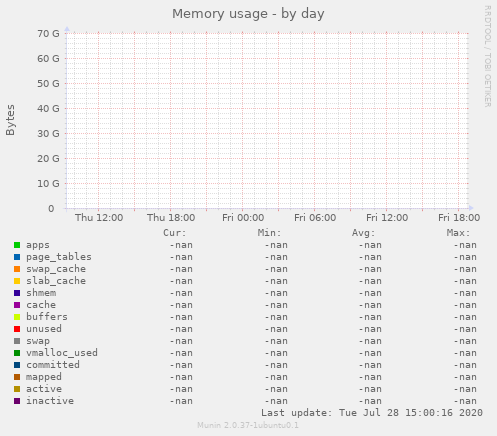497x436 pixels.
Task: Click the shmem dark blue legend swatch
Action: tap(17, 293)
